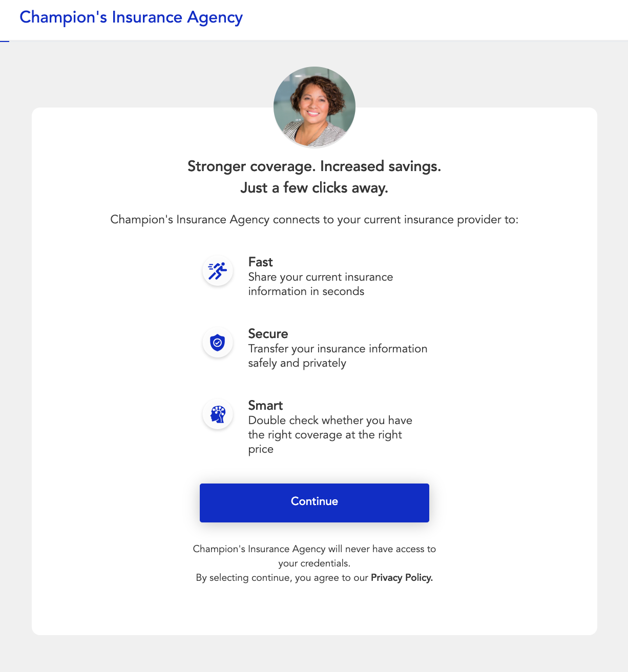The width and height of the screenshot is (628, 672).
Task: Click the "Double check whether you have" description
Action: click(x=330, y=421)
